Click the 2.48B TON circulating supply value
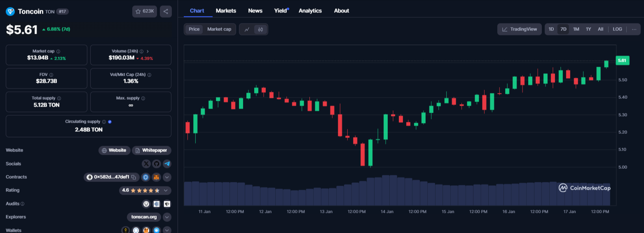Image resolution: width=644 pixels, height=233 pixels. pos(89,129)
